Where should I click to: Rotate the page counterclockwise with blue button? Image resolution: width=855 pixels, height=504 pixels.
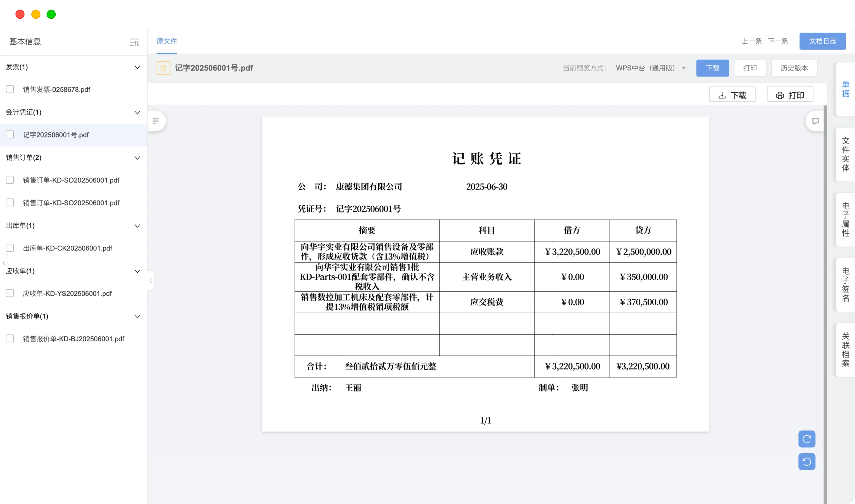pyautogui.click(x=807, y=462)
